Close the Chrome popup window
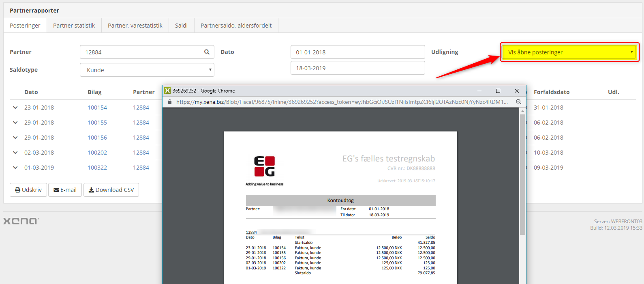The width and height of the screenshot is (644, 284). click(516, 91)
